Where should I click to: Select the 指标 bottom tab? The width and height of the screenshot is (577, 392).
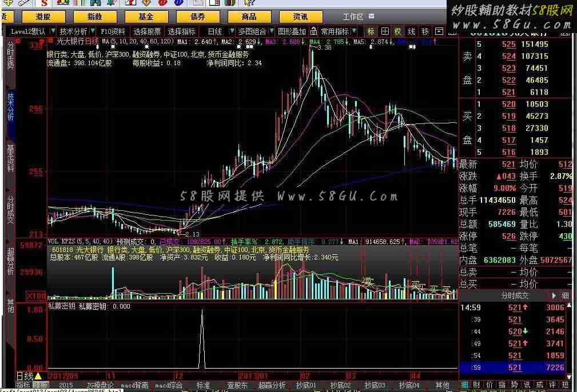pyautogui.click(x=23, y=385)
